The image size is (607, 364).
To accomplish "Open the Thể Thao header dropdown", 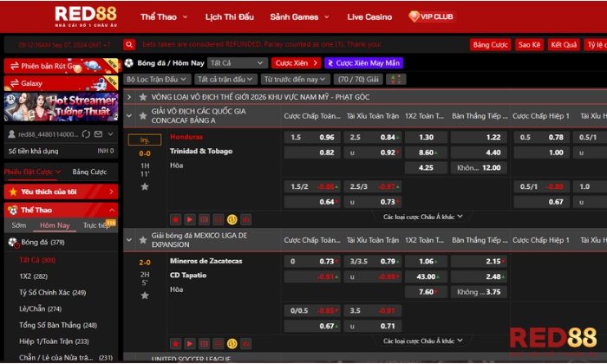I will point(164,17).
